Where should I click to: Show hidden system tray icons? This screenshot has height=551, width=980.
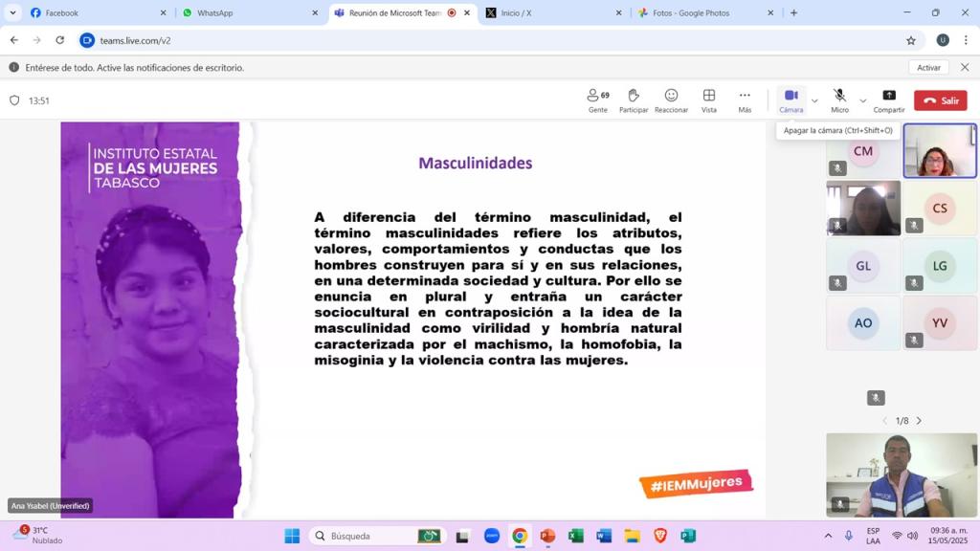(x=828, y=536)
